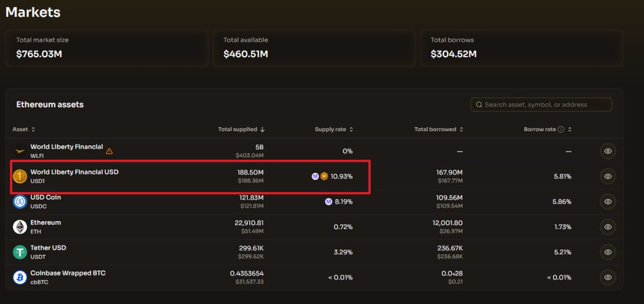The width and height of the screenshot is (644, 304).
Task: Click the search asset, symbol, or address field
Action: [x=541, y=105]
